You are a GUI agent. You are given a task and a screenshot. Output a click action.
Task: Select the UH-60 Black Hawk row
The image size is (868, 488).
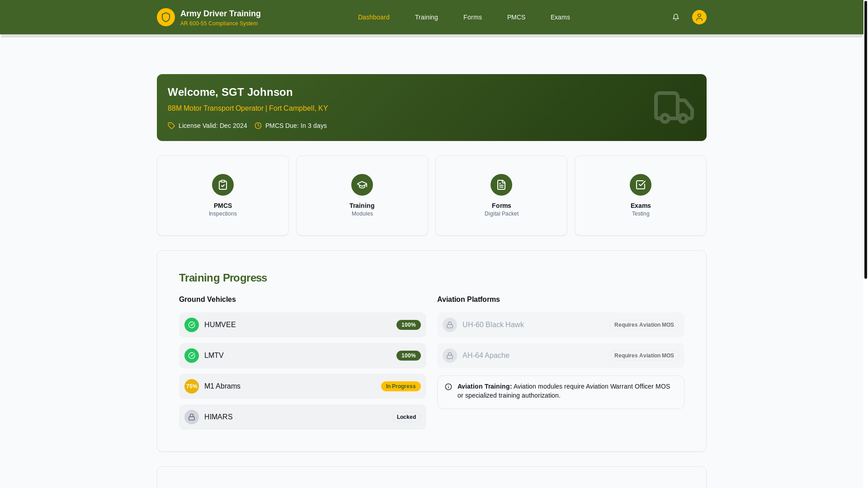pos(561,325)
